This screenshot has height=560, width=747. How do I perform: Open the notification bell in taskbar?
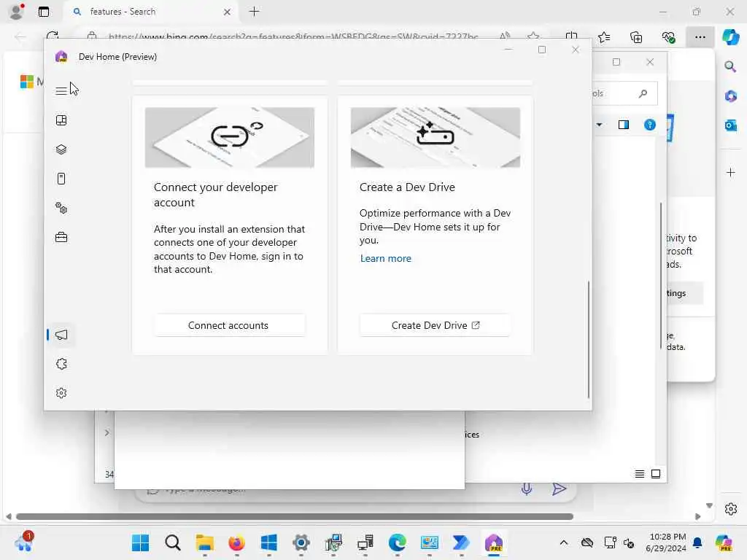click(697, 542)
